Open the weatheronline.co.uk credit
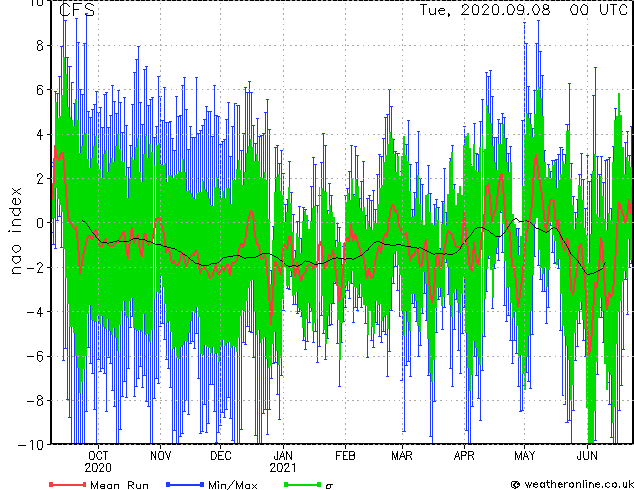Viewport: 634px width, 490px height. tap(572, 484)
